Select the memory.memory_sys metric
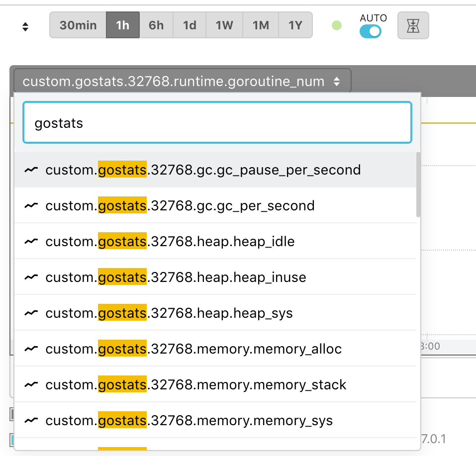This screenshot has height=456, width=476. [x=215, y=421]
